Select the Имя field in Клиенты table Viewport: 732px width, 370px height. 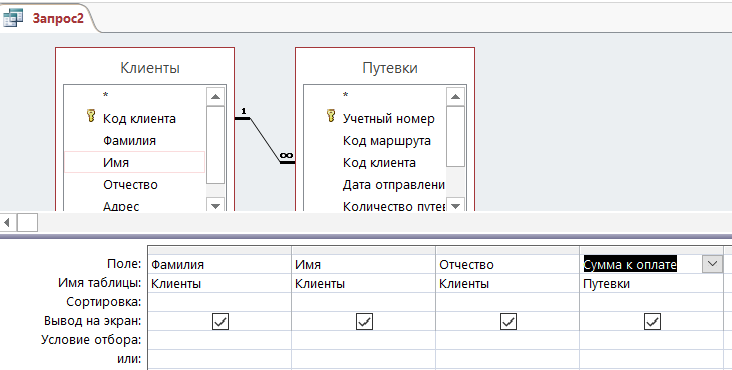tap(134, 162)
